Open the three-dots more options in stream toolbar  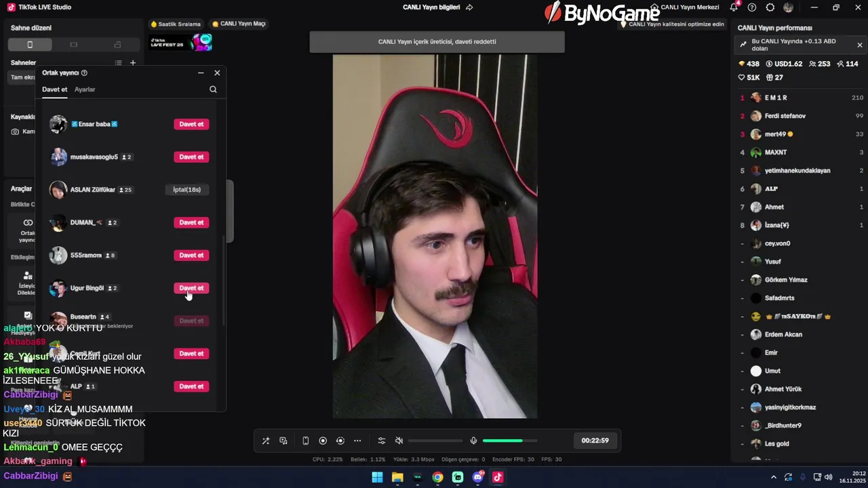click(357, 441)
